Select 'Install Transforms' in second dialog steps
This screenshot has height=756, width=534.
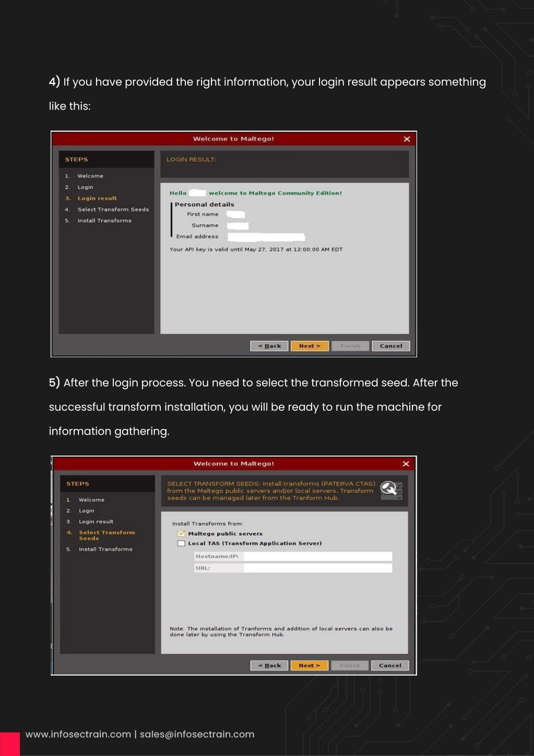(x=105, y=550)
